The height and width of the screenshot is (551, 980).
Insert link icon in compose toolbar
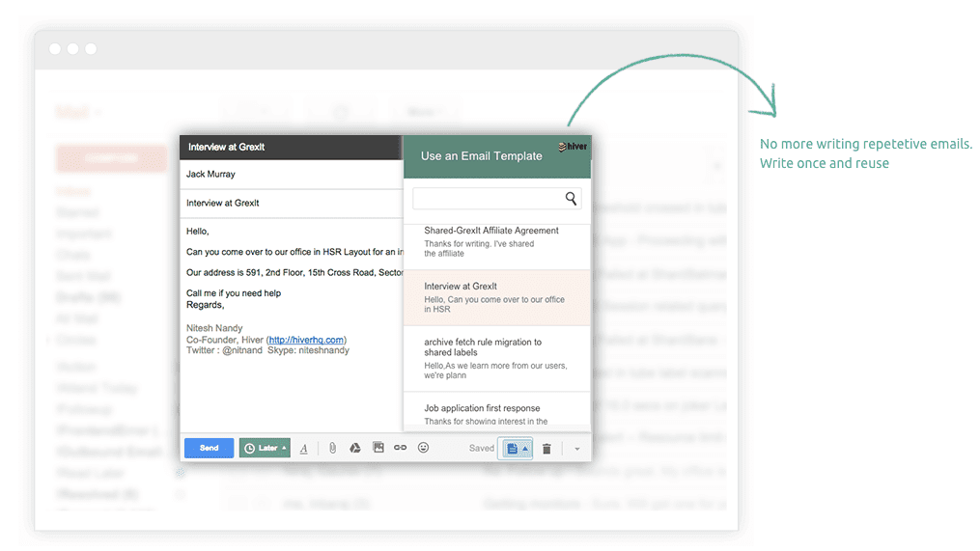pos(400,448)
